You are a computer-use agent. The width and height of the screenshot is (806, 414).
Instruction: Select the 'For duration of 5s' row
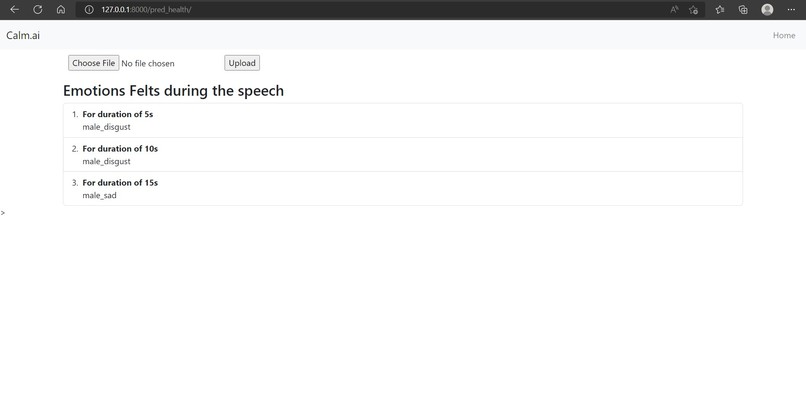pyautogui.click(x=402, y=120)
